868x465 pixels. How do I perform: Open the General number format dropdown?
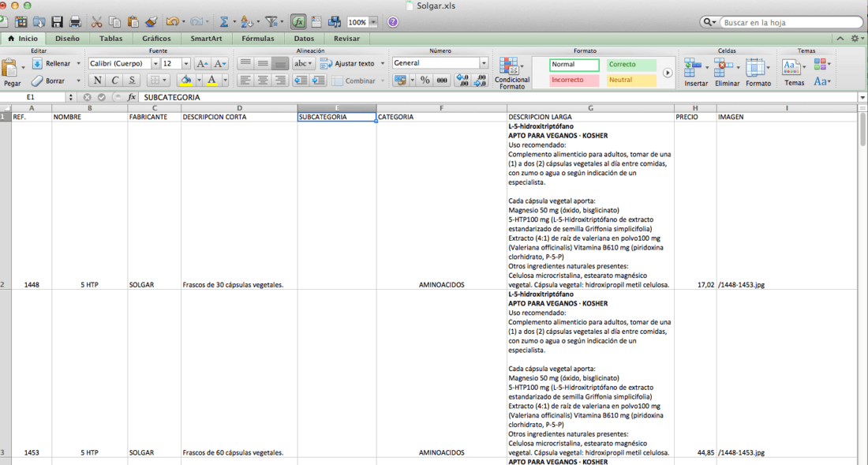(x=484, y=63)
